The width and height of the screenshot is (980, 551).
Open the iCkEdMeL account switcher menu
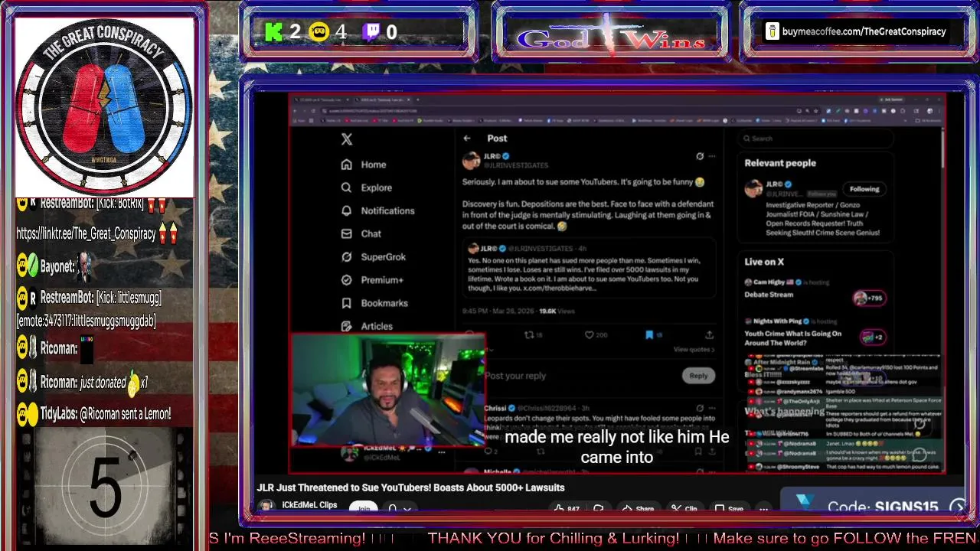pyautogui.click(x=442, y=452)
